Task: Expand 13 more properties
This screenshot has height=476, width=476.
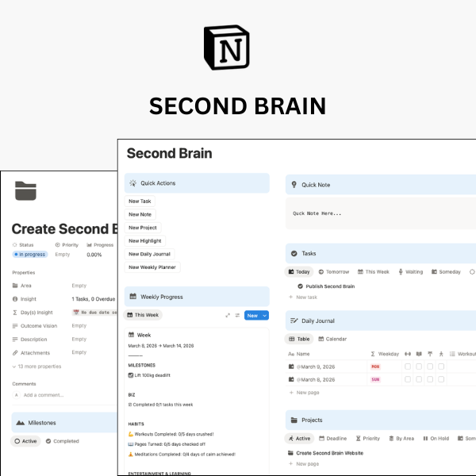Action: tap(36, 367)
